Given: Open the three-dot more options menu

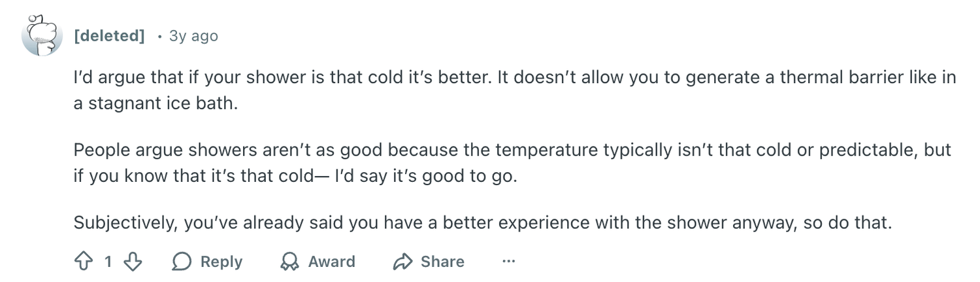Looking at the screenshot, I should tap(509, 262).
